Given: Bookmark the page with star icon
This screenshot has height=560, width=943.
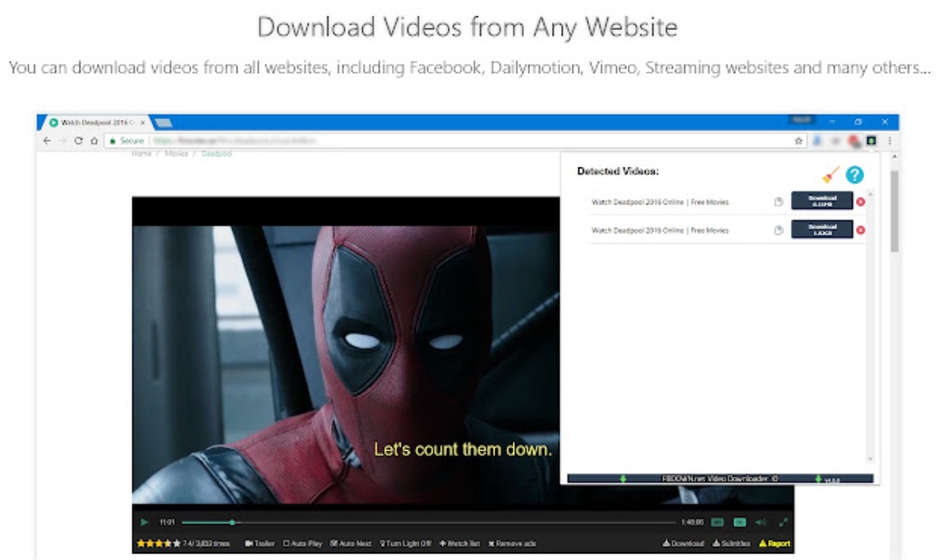Looking at the screenshot, I should point(798,140).
